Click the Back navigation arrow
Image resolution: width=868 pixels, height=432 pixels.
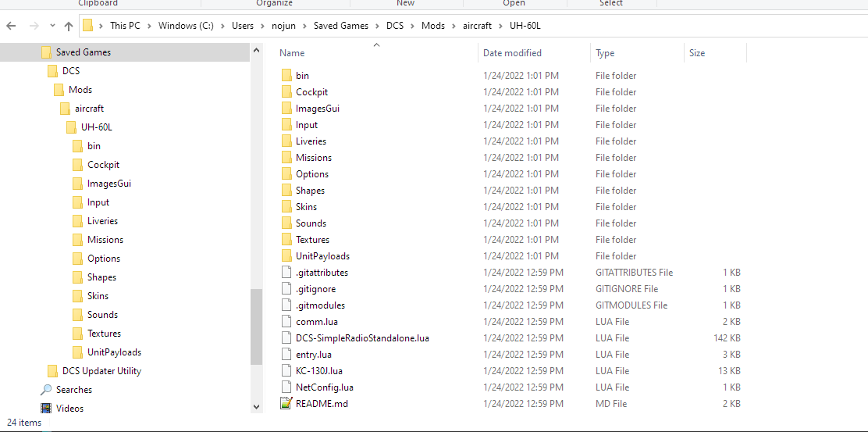(11, 26)
